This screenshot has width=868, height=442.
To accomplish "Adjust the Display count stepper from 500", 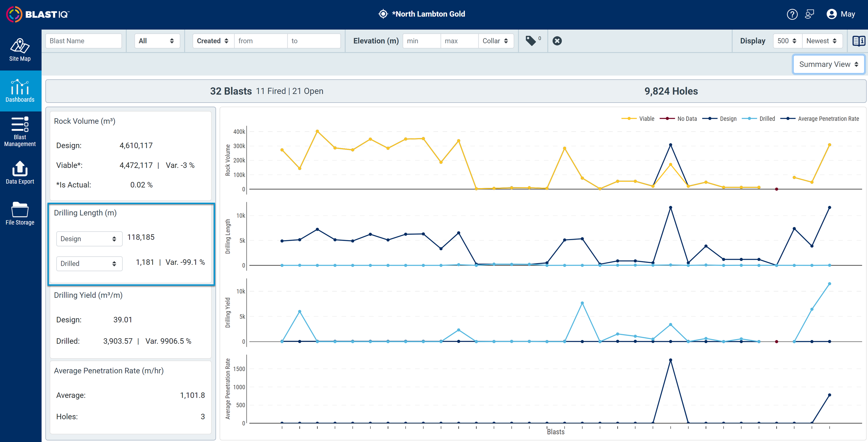I will point(787,41).
